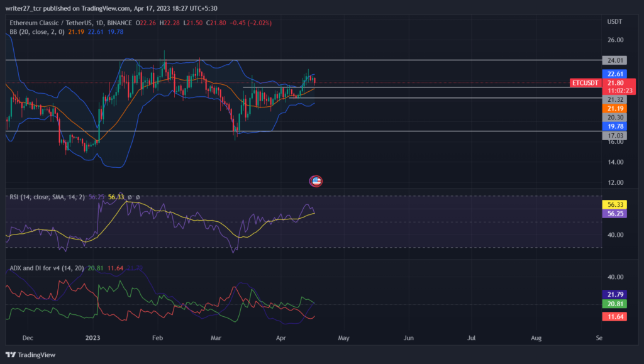
Task: Click the Aug label on time axis
Action: (536, 338)
